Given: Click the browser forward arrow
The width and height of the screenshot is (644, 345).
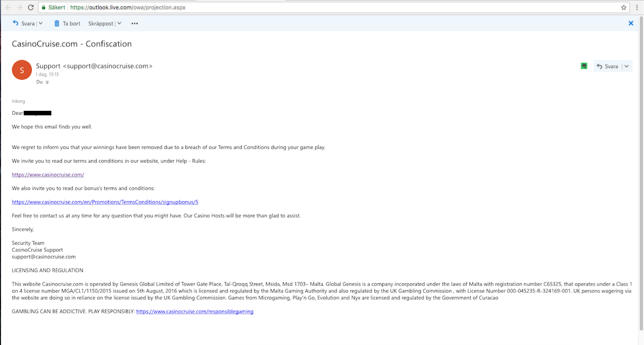Looking at the screenshot, I should [20, 8].
